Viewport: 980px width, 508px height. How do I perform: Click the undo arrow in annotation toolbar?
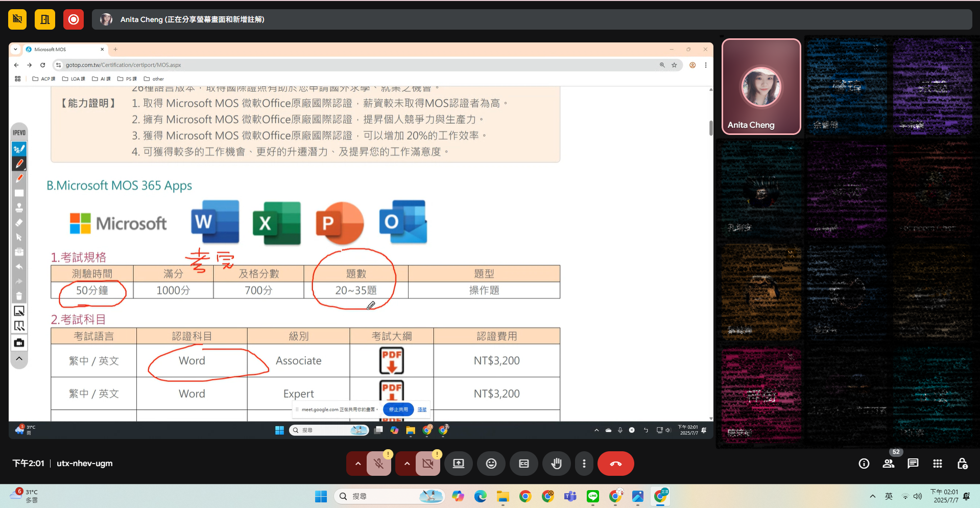tap(19, 267)
